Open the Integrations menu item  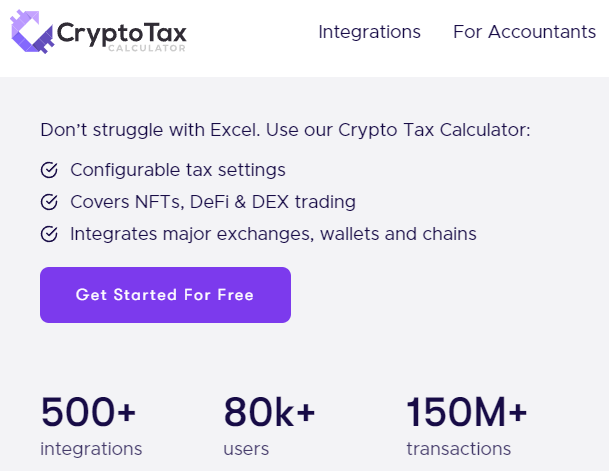(369, 32)
